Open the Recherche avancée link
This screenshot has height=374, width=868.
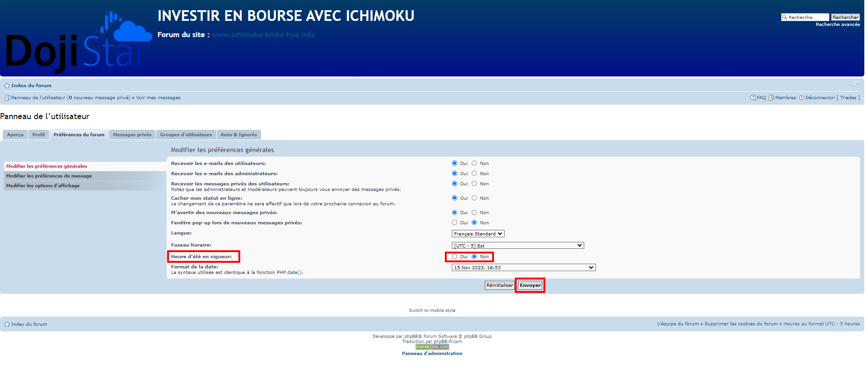pyautogui.click(x=838, y=25)
